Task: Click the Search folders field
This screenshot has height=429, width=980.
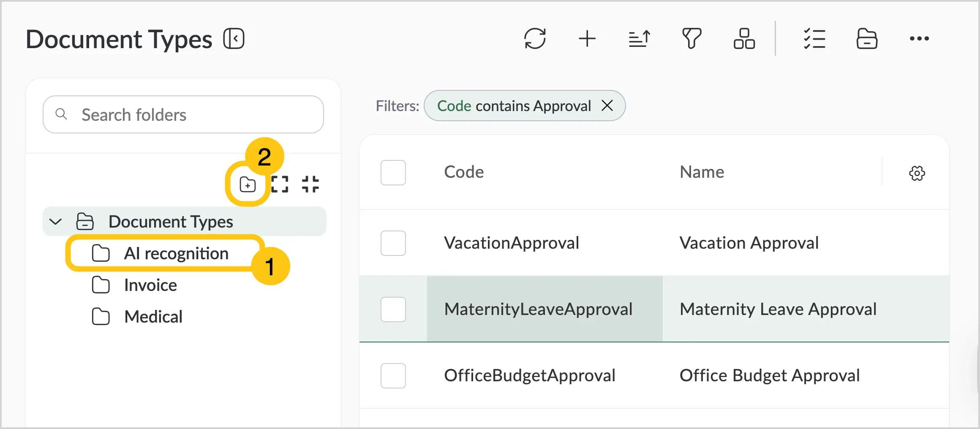Action: (183, 115)
